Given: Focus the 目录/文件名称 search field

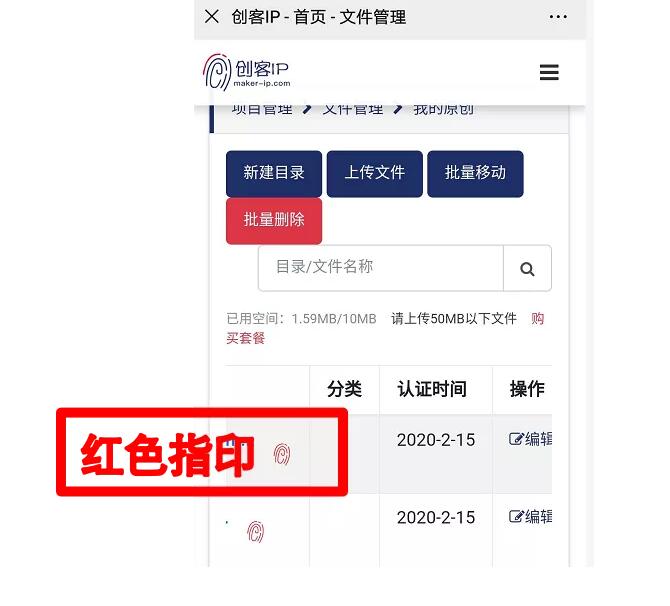Looking at the screenshot, I should click(381, 268).
